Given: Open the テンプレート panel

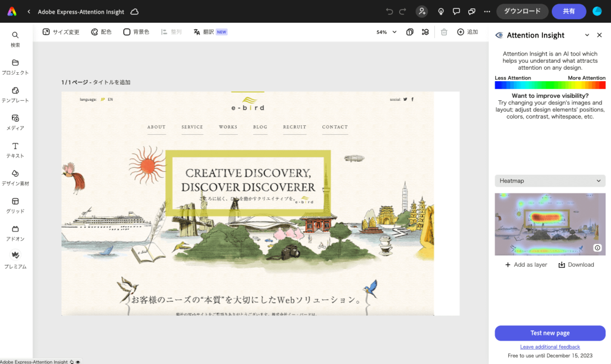Looking at the screenshot, I should 15,95.
